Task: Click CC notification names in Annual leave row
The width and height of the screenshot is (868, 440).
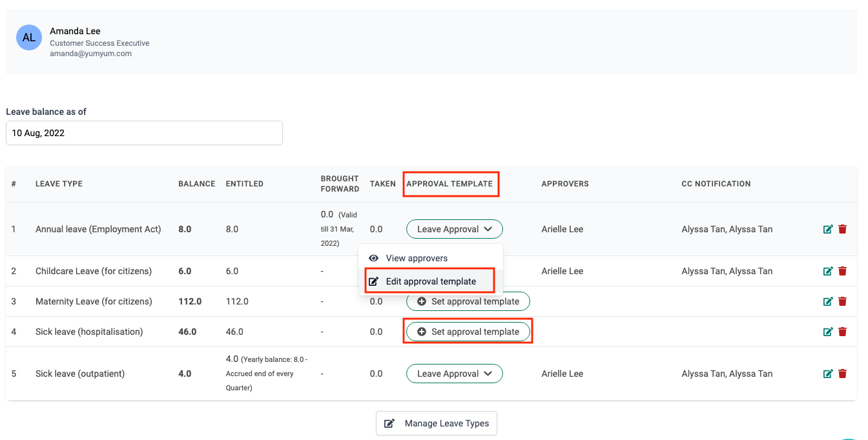Action: [727, 229]
